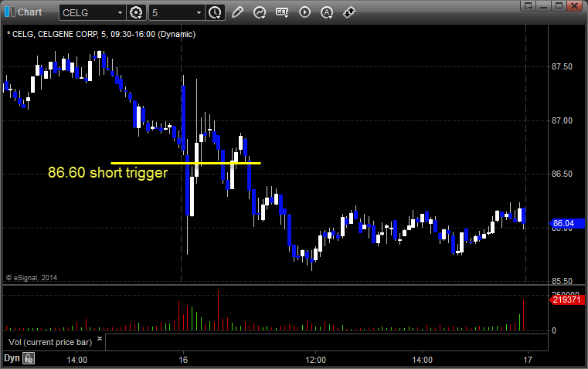
Task: Open the studies chart-line icon menu
Action: 260,12
